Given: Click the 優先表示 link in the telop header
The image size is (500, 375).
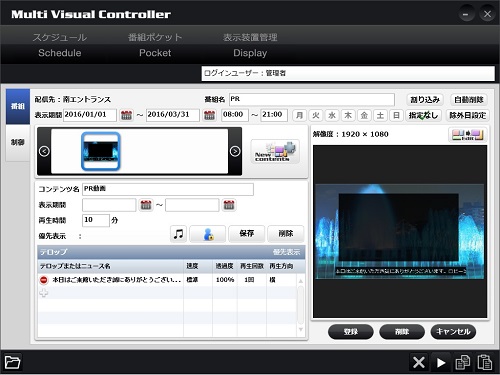Looking at the screenshot, I should click(287, 252).
